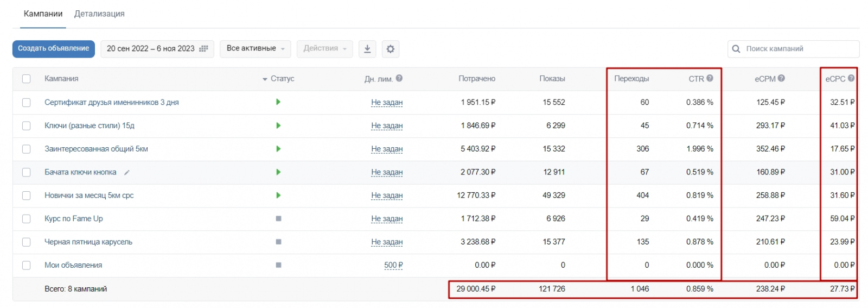Open the Все активные filter dropdown
Screen dimensions: 868x308
[255, 49]
